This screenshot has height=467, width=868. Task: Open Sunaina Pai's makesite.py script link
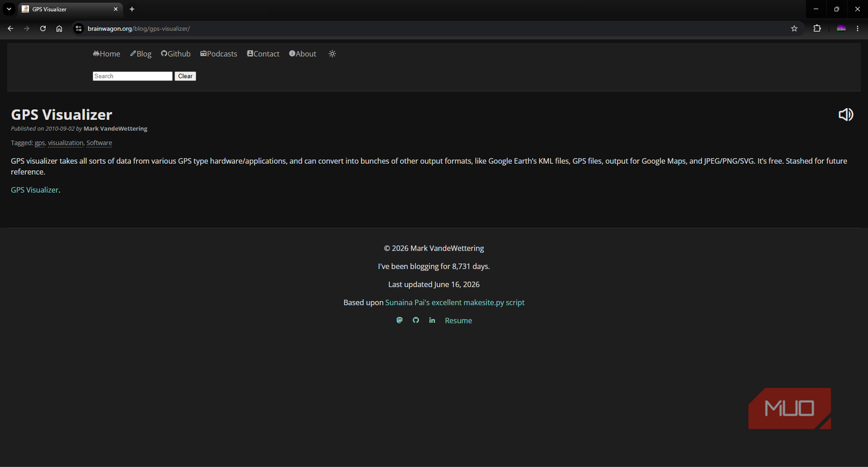click(x=455, y=303)
